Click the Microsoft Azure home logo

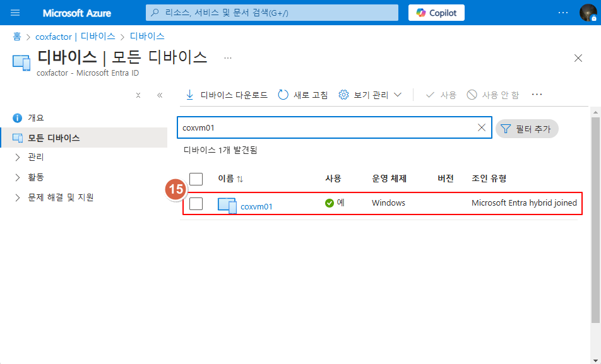pos(76,13)
